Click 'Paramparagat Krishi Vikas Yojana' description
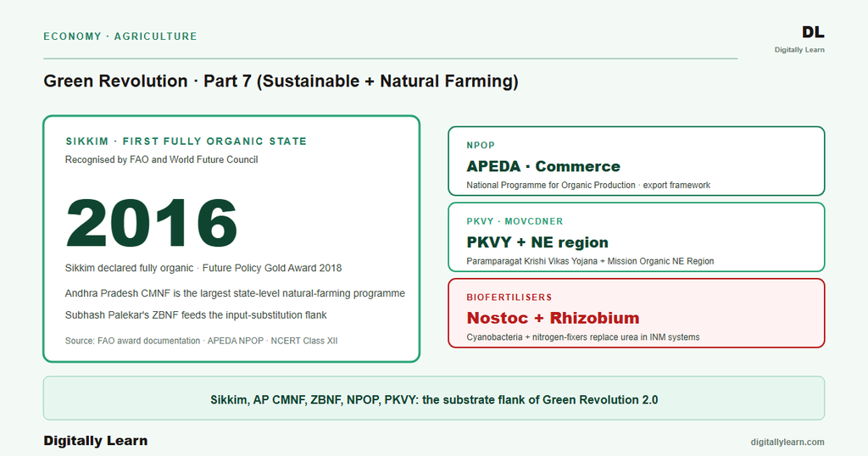Screen dimensions: 868x456 tap(590, 261)
